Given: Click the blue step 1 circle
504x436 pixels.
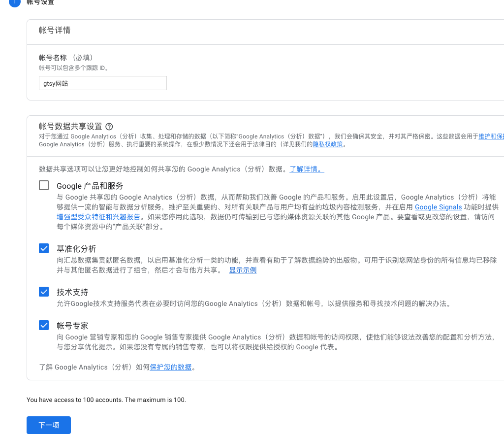Looking at the screenshot, I should pos(15,2).
